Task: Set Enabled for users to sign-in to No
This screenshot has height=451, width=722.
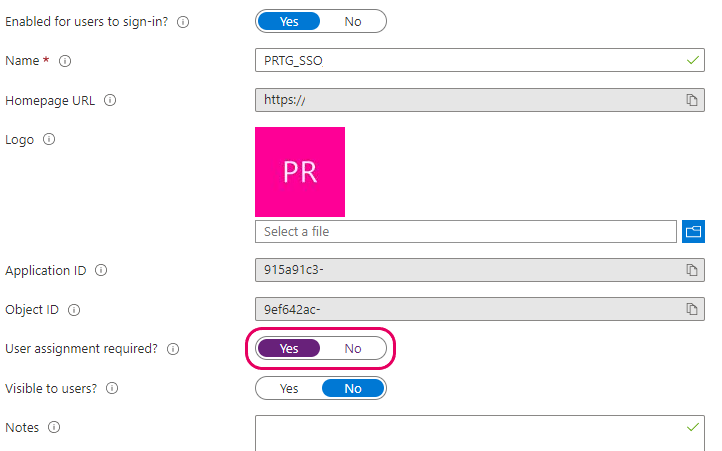Action: [x=353, y=22]
